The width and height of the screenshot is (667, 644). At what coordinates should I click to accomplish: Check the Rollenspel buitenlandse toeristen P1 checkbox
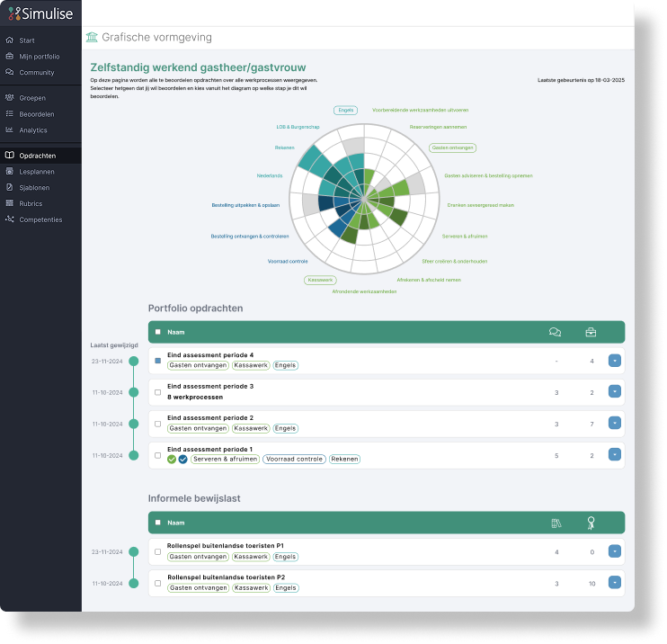pyautogui.click(x=158, y=551)
